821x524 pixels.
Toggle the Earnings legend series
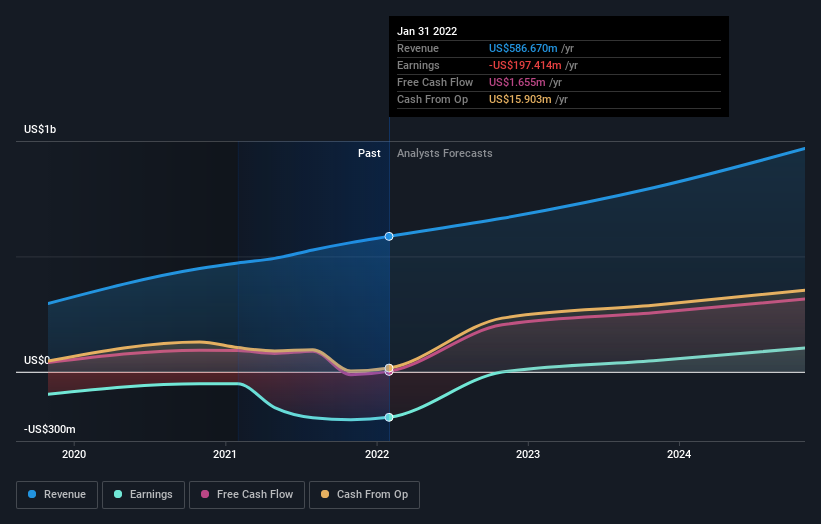(143, 495)
